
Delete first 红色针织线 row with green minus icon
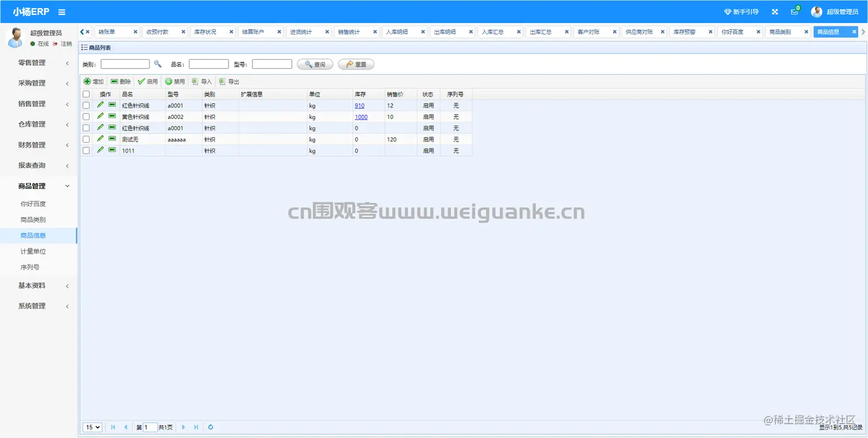(x=112, y=104)
